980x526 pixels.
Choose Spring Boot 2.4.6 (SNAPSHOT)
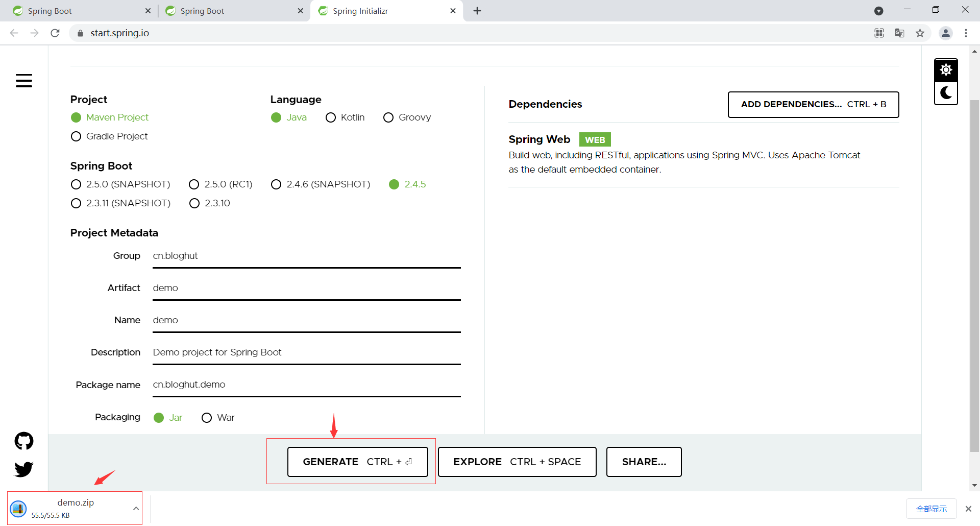321,184
